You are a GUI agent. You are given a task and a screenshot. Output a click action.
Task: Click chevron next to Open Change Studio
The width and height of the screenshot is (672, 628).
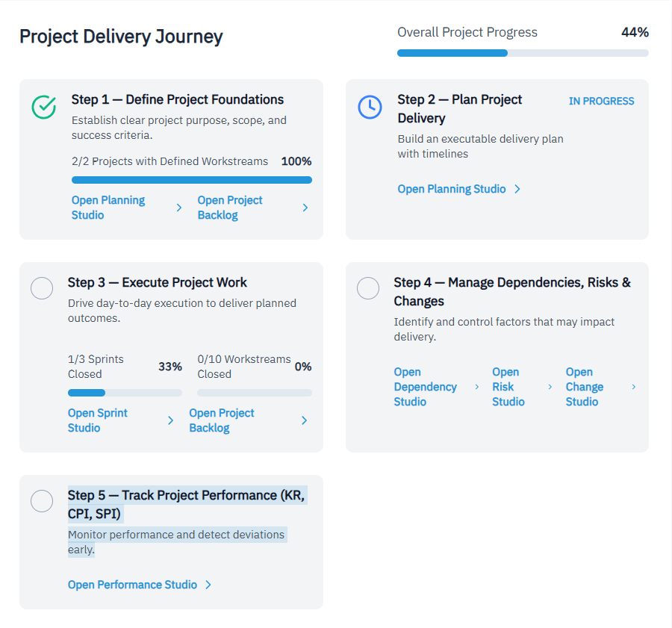[634, 387]
